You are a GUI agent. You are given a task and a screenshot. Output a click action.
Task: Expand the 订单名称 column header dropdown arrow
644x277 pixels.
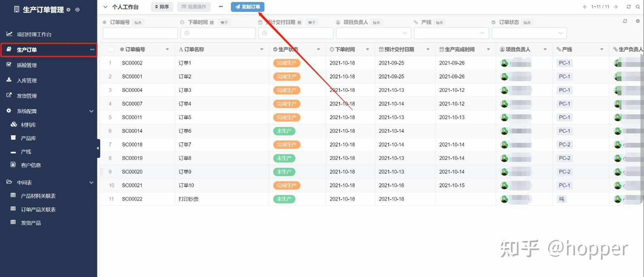pyautogui.click(x=262, y=49)
